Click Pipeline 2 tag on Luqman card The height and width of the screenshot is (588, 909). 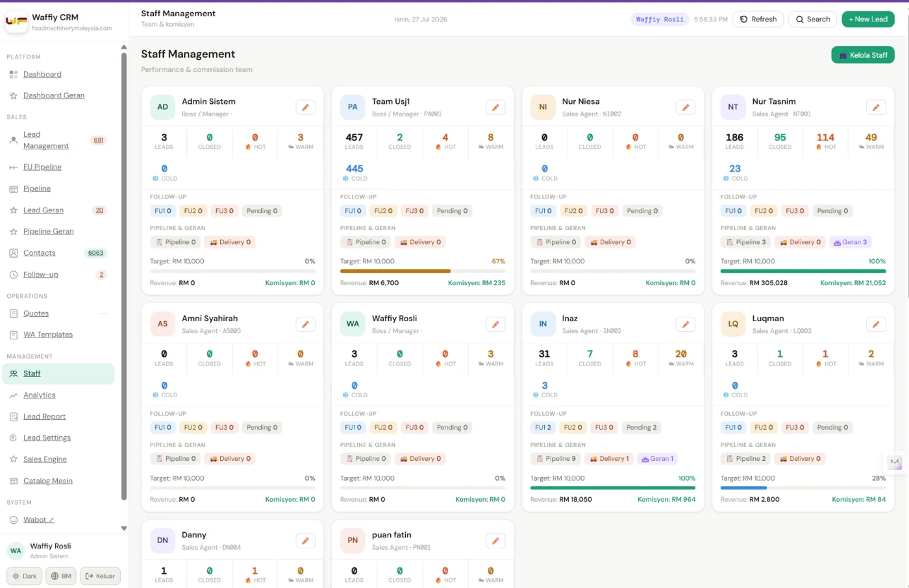coord(746,459)
